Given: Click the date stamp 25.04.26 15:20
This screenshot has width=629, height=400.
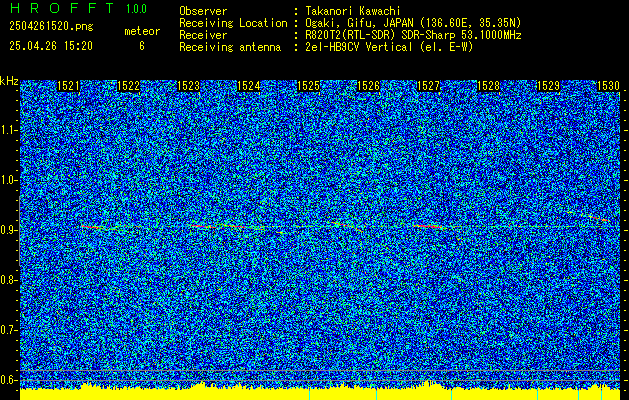Looking at the screenshot, I should (x=51, y=46).
